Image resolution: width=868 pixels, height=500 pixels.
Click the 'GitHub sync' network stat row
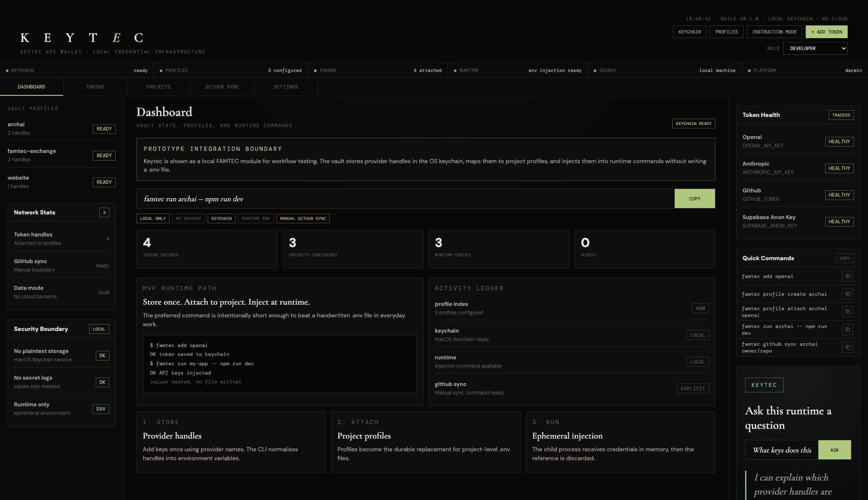point(61,265)
